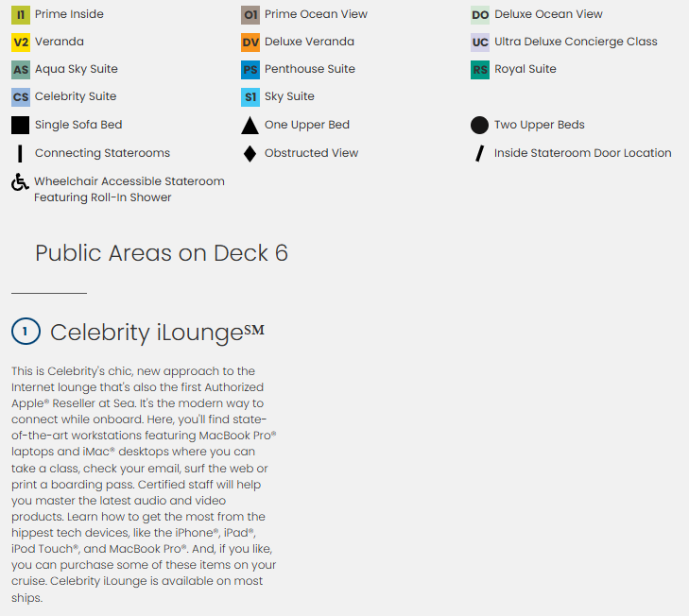Image resolution: width=689 pixels, height=616 pixels.
Task: Select the Sky Suite S1 badge
Action: tap(250, 97)
